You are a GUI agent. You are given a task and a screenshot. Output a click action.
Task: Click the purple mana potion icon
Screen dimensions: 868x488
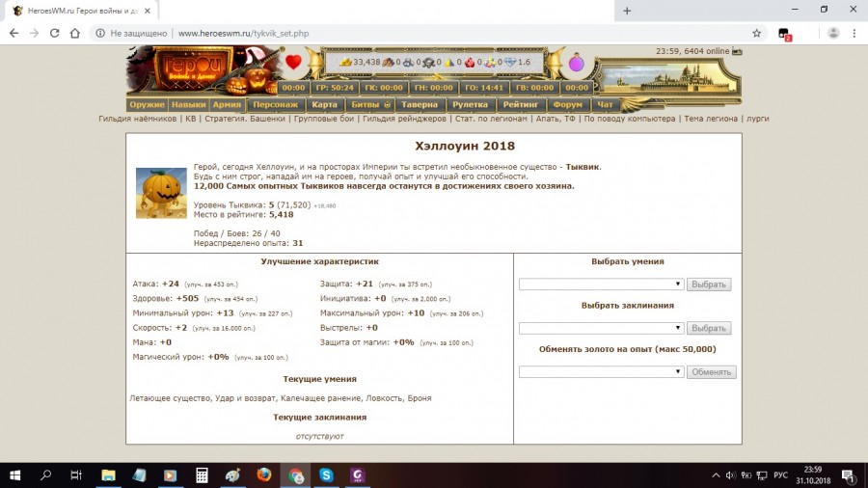(576, 64)
